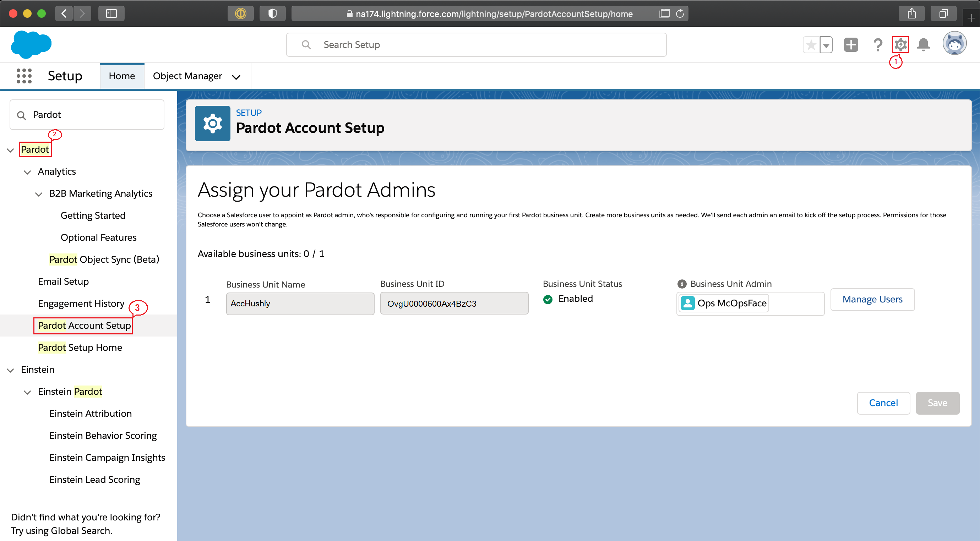Viewport: 980px width, 541px height.
Task: Click the Global Actions plus icon
Action: 851,45
